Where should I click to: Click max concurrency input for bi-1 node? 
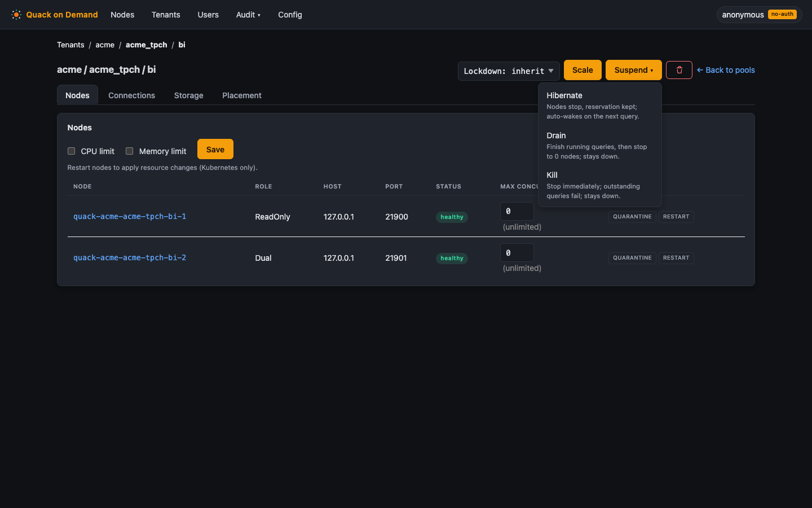click(x=517, y=211)
